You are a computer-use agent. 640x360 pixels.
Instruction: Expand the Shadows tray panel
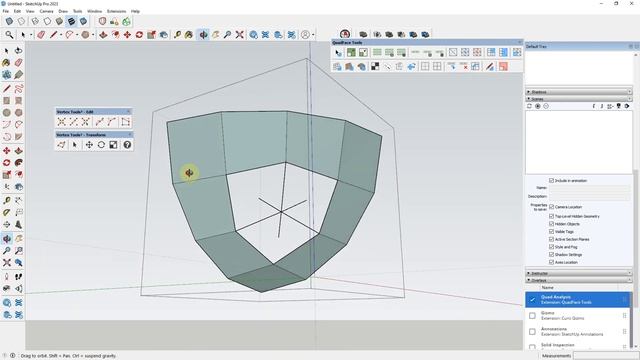(578, 92)
